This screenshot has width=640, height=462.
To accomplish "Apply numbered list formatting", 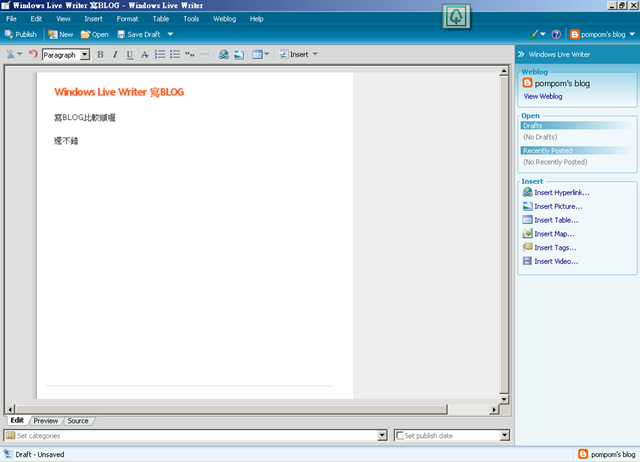I will pos(160,54).
